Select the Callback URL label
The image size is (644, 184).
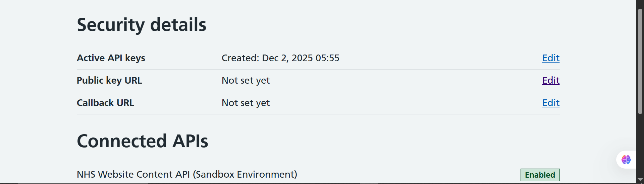105,103
